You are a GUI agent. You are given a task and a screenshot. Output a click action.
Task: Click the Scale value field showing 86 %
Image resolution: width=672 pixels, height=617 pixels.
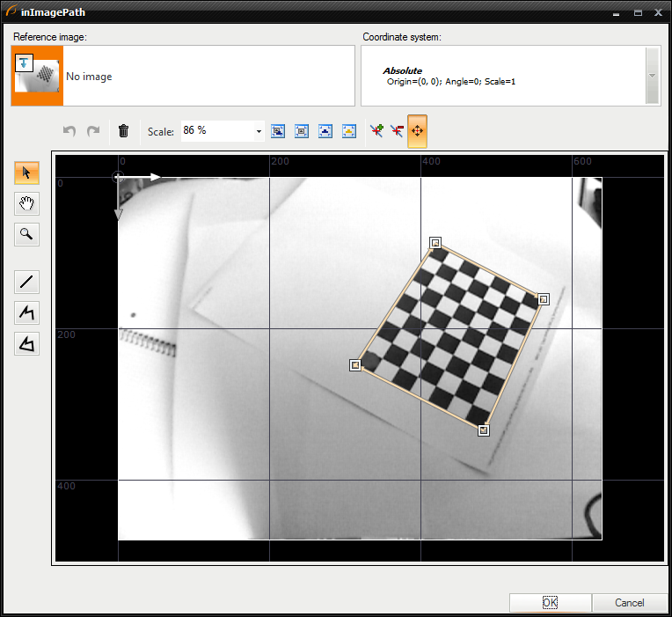point(216,131)
